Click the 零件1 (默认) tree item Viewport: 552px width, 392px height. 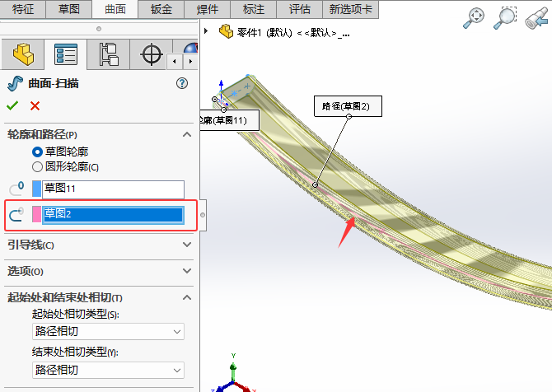(x=293, y=33)
